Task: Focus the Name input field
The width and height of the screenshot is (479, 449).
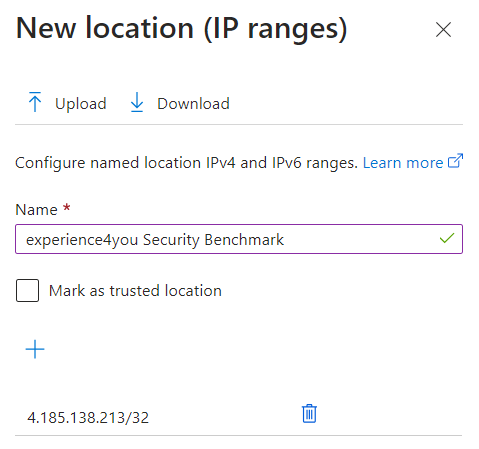Action: [239, 239]
